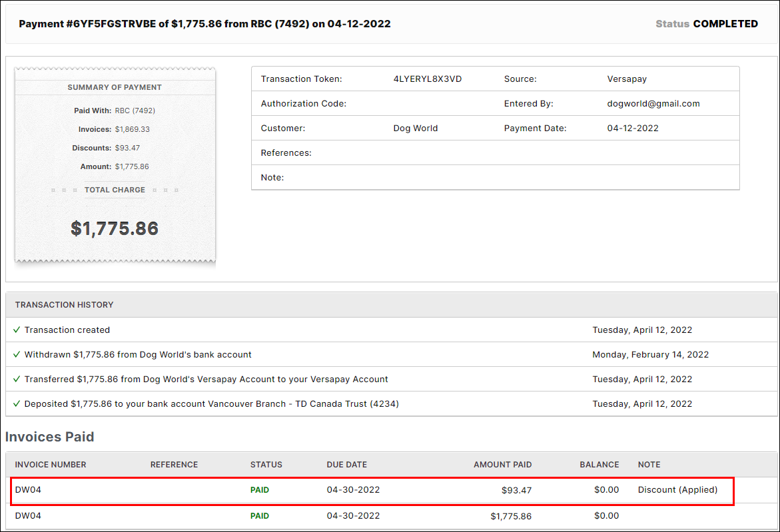Click the 'Monday, February 14, 2022' date
The width and height of the screenshot is (780, 532).
[x=650, y=354]
